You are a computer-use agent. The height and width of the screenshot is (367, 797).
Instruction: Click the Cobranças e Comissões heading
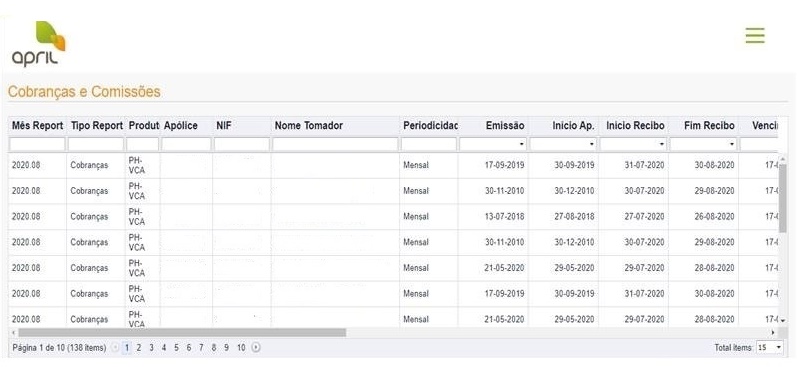(84, 92)
